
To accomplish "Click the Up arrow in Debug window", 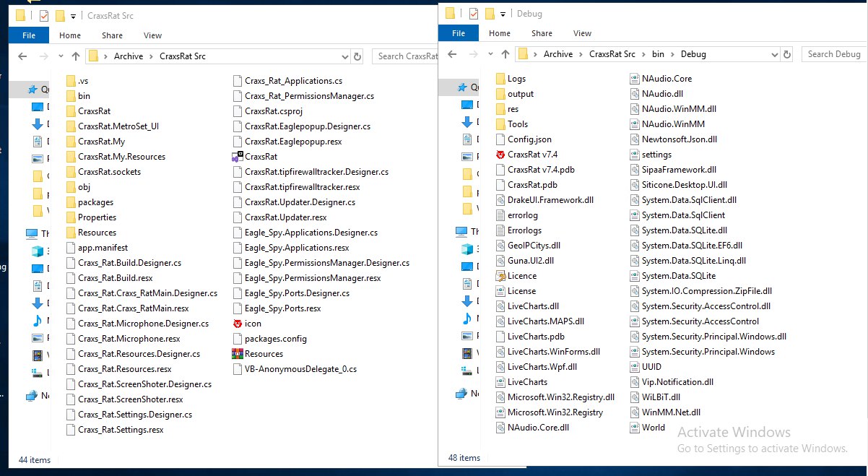I will (505, 54).
